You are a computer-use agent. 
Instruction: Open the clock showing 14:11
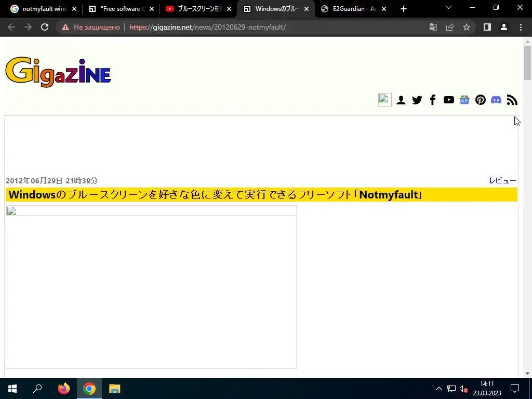487,389
